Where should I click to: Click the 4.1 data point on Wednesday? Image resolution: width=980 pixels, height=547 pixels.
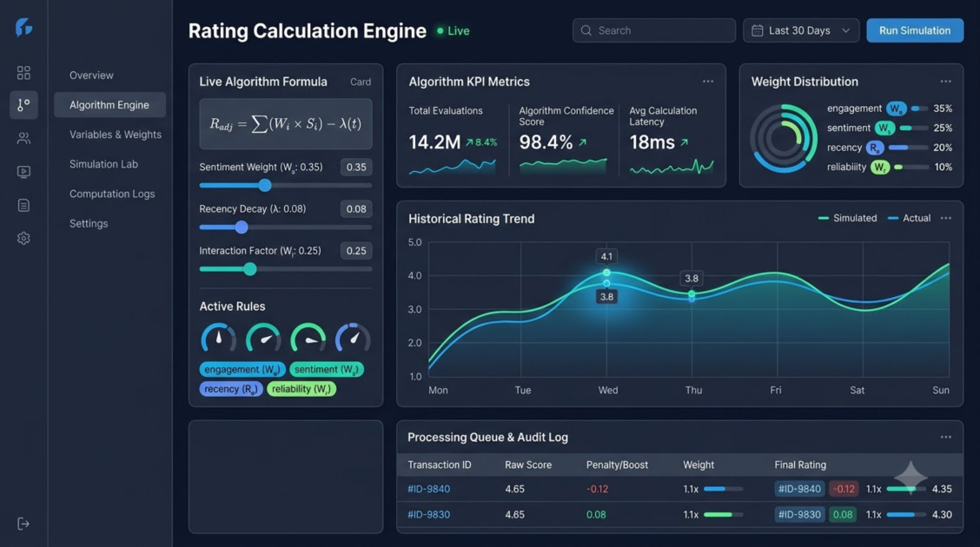(x=606, y=273)
